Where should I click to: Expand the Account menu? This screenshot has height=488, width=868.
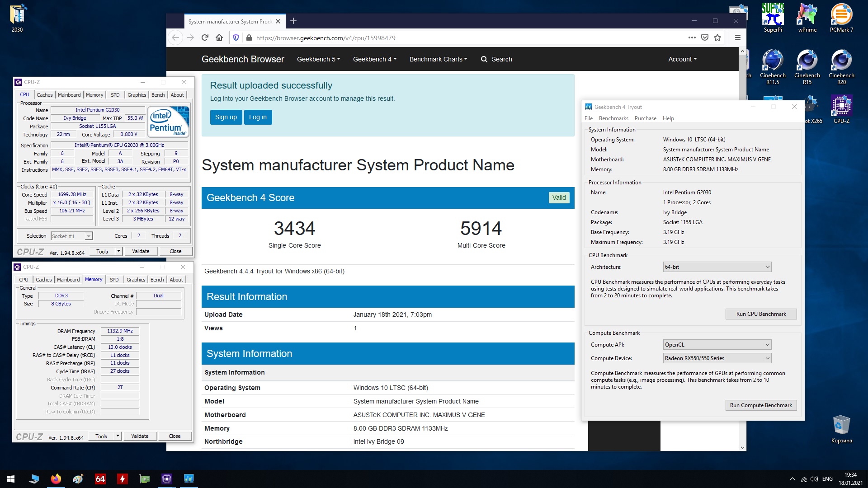pos(683,59)
